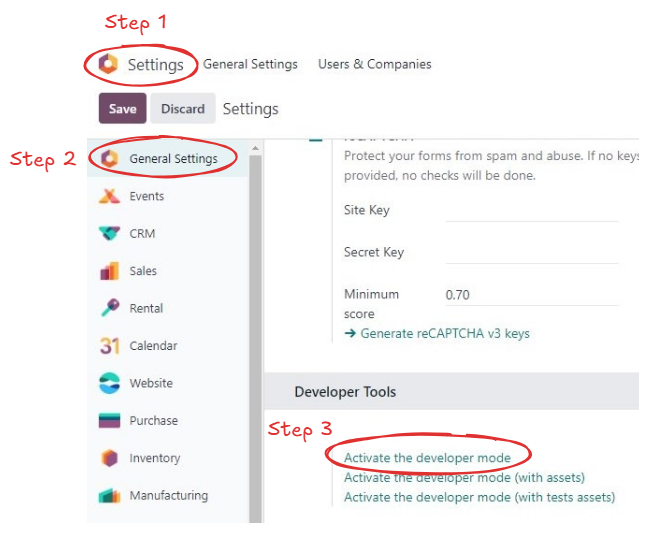This screenshot has width=649, height=533.
Task: Select the Website globe icon
Action: click(x=109, y=383)
